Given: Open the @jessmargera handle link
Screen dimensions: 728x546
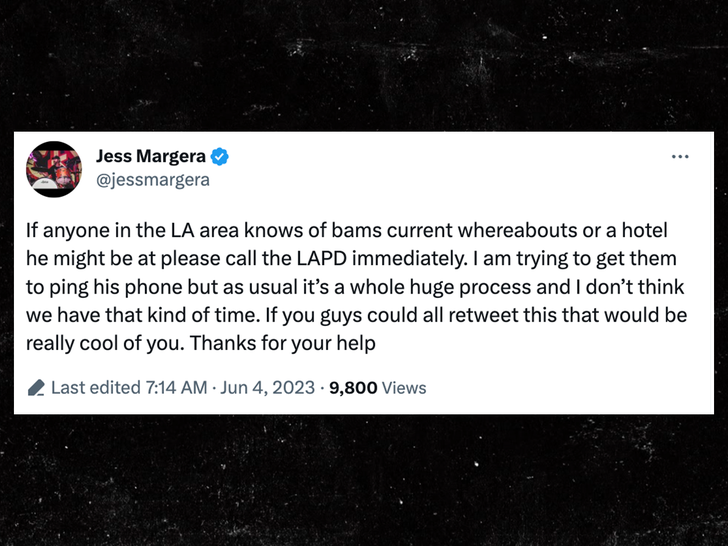Looking at the screenshot, I should [153, 180].
